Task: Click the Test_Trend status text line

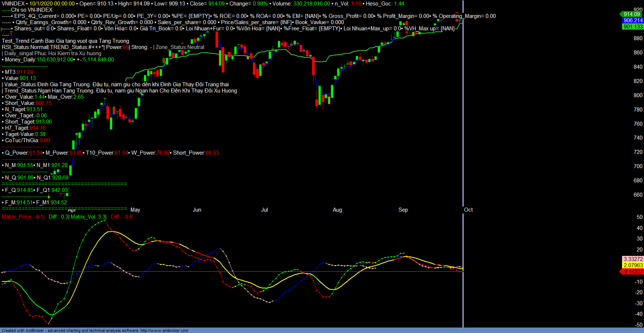Action: coord(65,41)
